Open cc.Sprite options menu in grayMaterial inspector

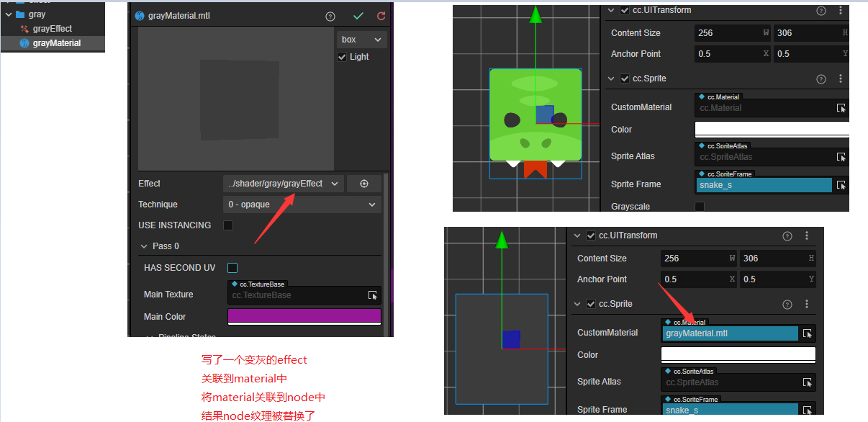click(x=807, y=304)
